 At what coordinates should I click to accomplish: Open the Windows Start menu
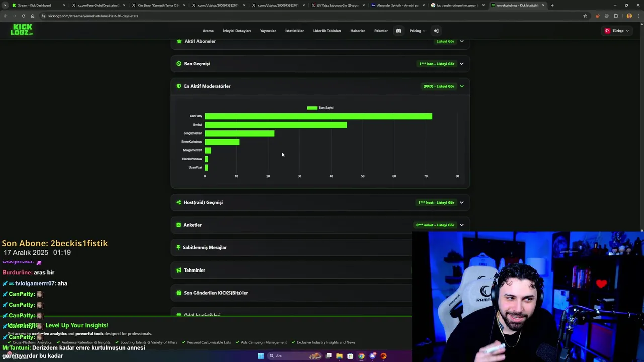[261, 356]
